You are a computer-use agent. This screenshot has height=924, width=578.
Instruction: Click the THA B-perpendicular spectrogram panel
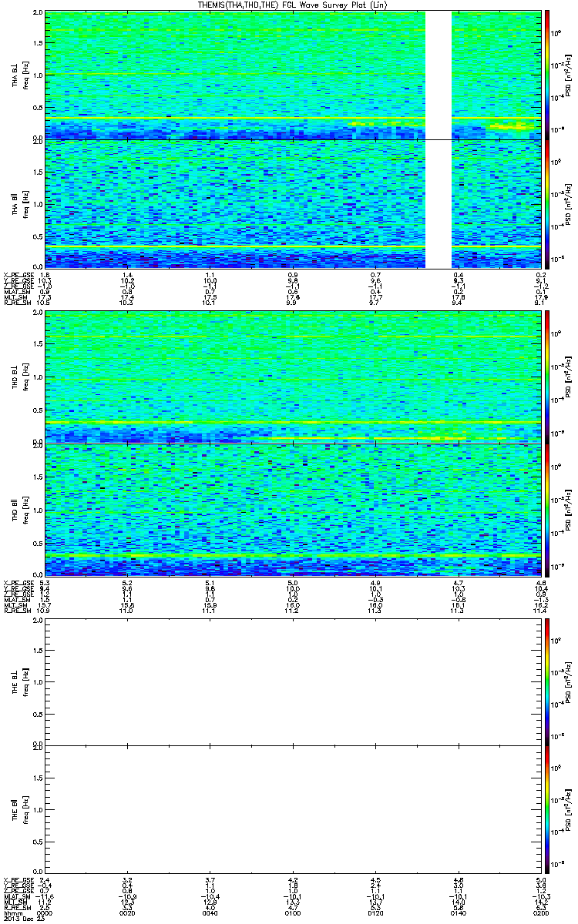pos(292,75)
